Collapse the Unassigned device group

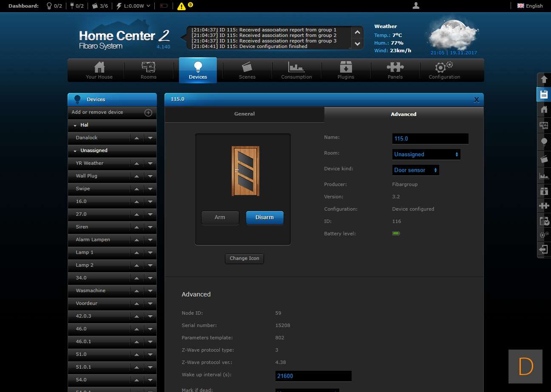pos(75,151)
